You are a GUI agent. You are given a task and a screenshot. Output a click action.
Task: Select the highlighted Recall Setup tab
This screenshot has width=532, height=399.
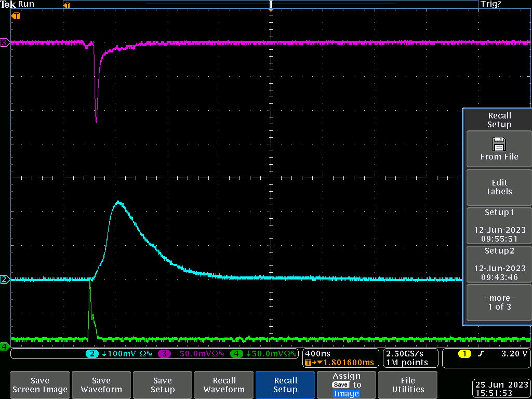(x=285, y=385)
